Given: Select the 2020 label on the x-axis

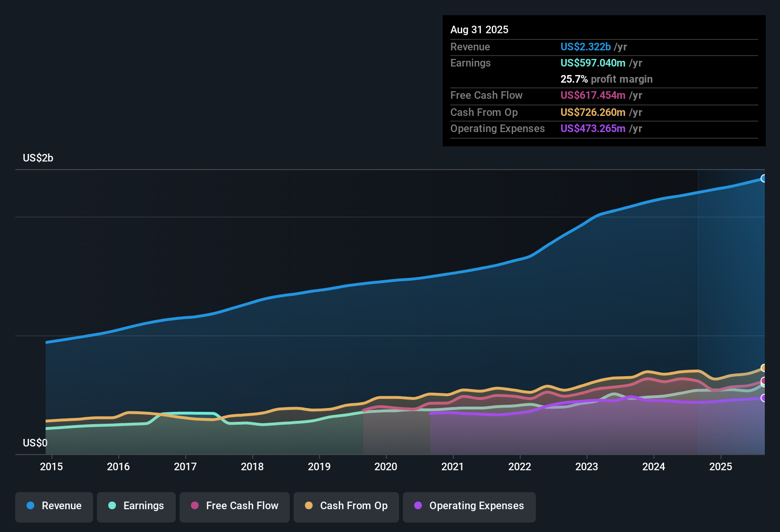Looking at the screenshot, I should click(x=386, y=466).
